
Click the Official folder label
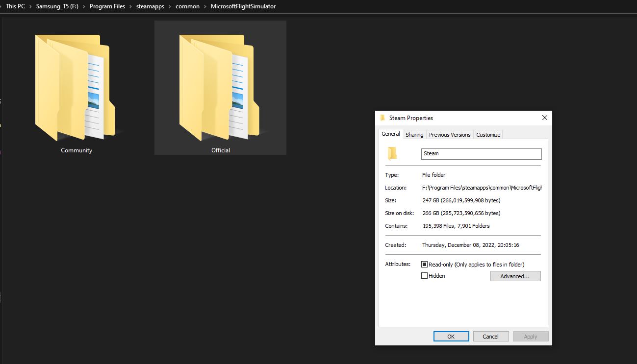(x=221, y=150)
